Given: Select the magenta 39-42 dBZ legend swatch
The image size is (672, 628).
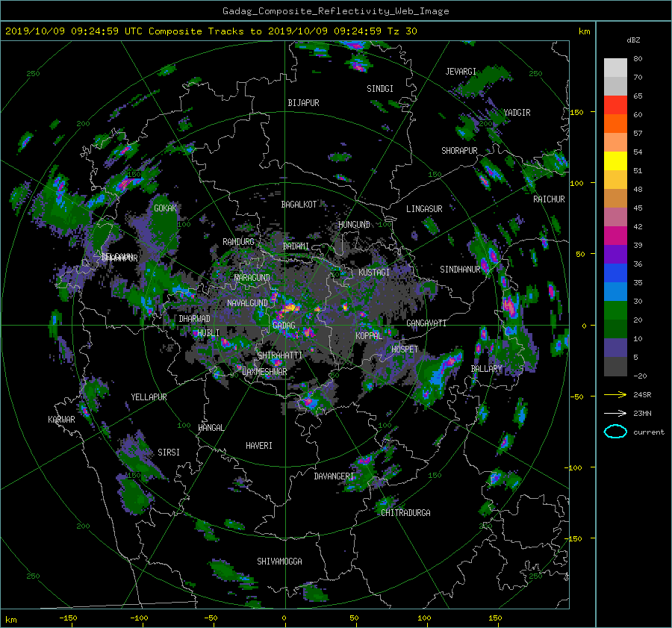Looking at the screenshot, I should pyautogui.click(x=615, y=236).
